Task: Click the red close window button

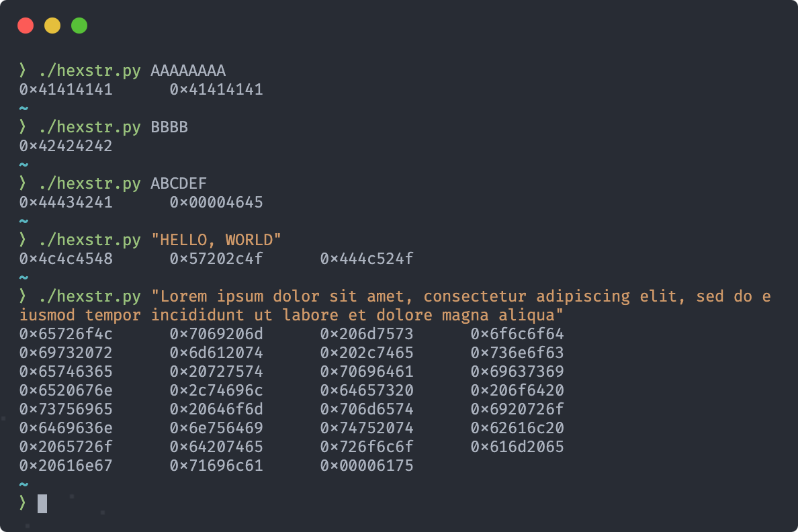Action: pos(26,26)
